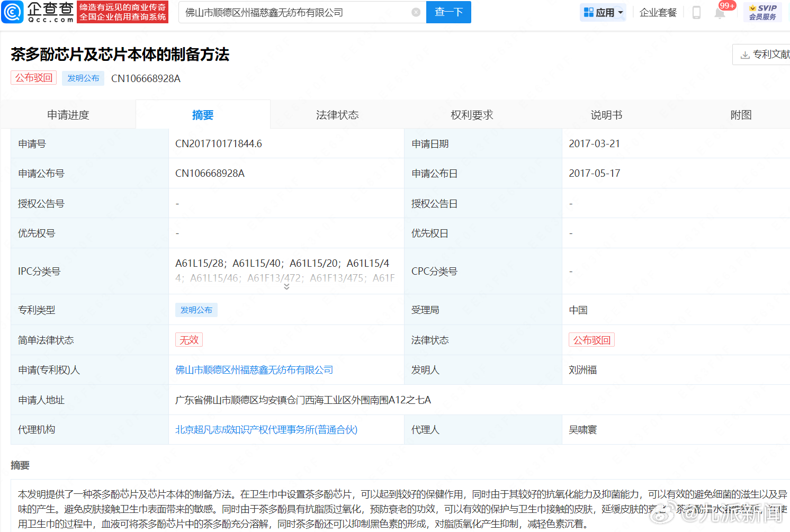The image size is (790, 532).
Task: Click the 查一下 search button
Action: click(448, 12)
